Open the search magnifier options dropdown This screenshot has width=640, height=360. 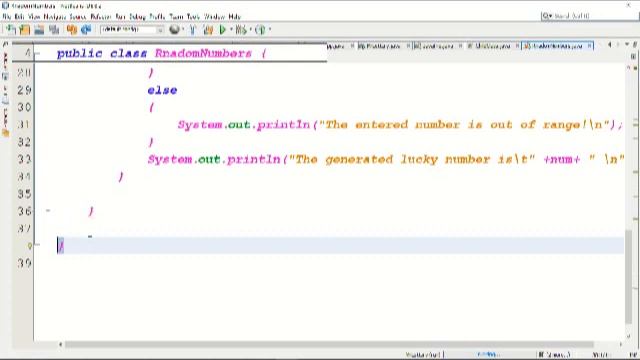pyautogui.click(x=547, y=16)
